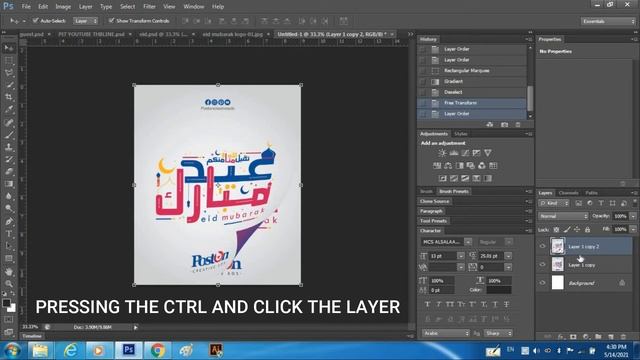Open Chrome from the Windows taskbar
Screen dimensions: 640x360
click(x=158, y=350)
